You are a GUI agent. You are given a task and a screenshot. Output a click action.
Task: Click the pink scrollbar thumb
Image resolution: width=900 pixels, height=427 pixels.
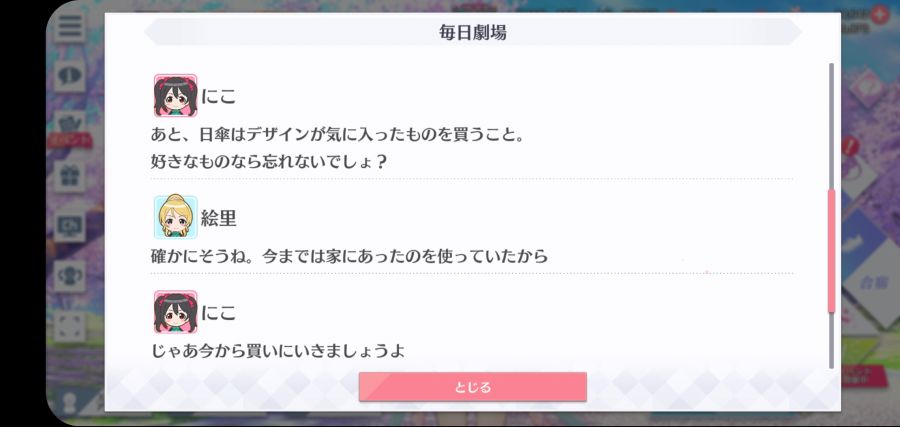pos(831,251)
